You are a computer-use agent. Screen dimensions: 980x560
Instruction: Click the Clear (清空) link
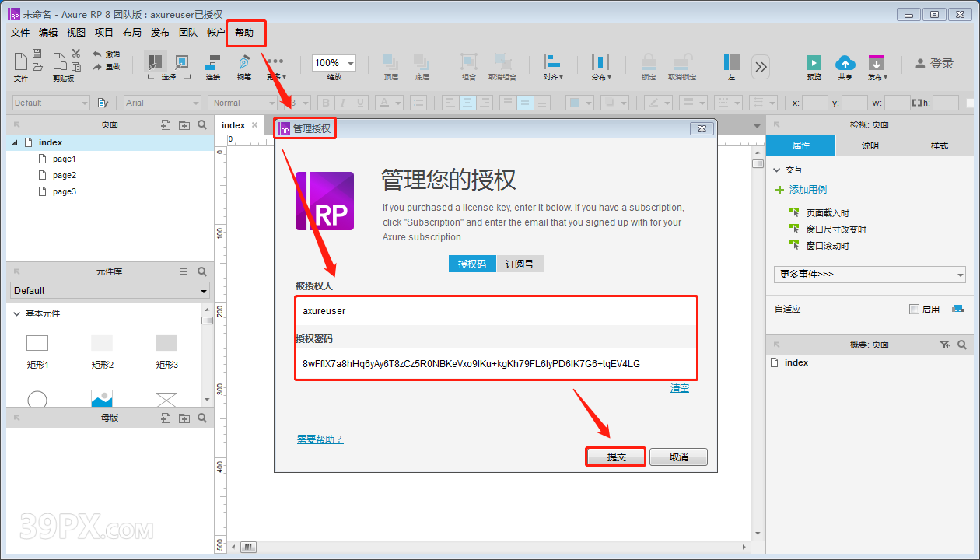680,388
